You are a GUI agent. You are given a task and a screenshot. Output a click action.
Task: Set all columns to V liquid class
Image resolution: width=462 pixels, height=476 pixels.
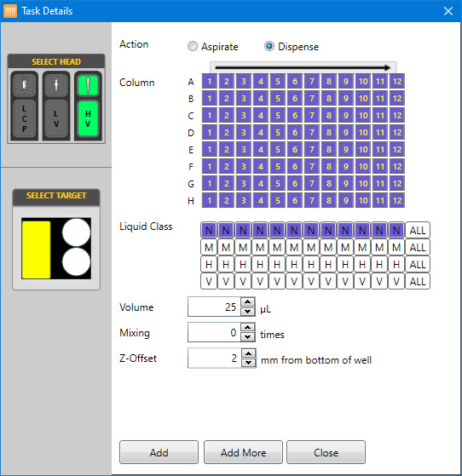pyautogui.click(x=418, y=282)
